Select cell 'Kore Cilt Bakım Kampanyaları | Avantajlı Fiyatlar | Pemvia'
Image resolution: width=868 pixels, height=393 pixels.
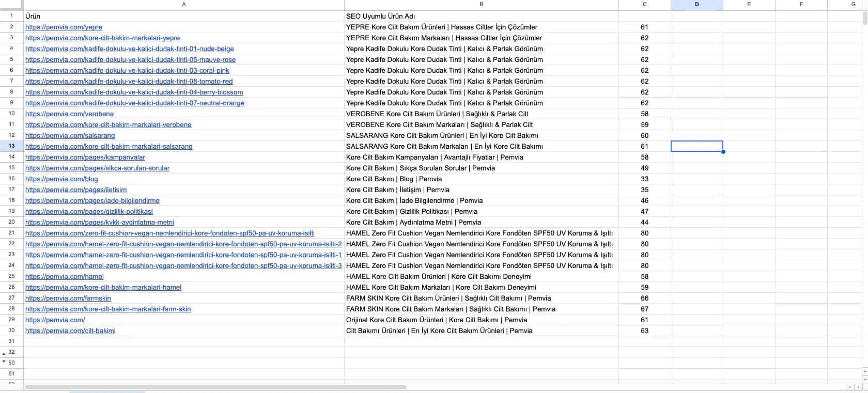click(x=482, y=157)
